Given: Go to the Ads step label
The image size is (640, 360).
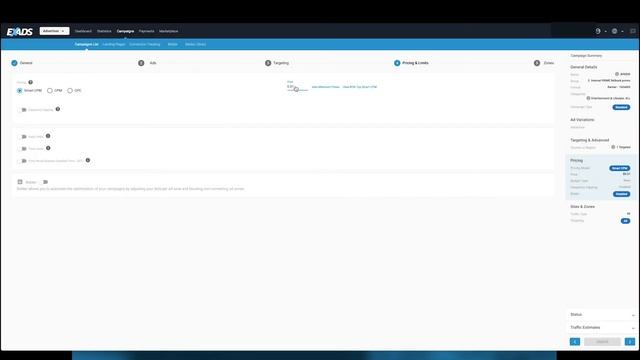Looking at the screenshot, I should point(153,63).
